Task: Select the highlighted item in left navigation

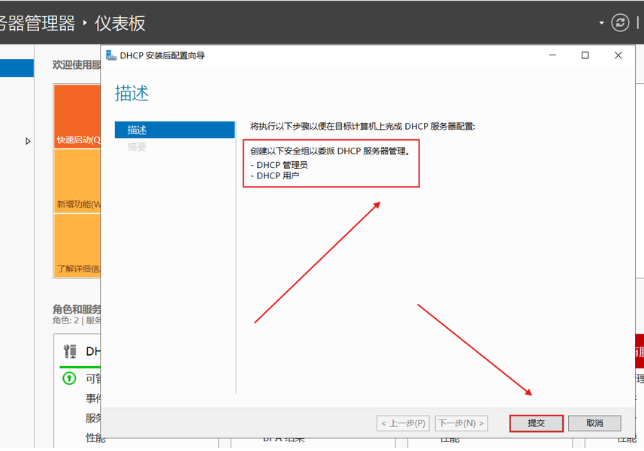Action: click(16, 68)
